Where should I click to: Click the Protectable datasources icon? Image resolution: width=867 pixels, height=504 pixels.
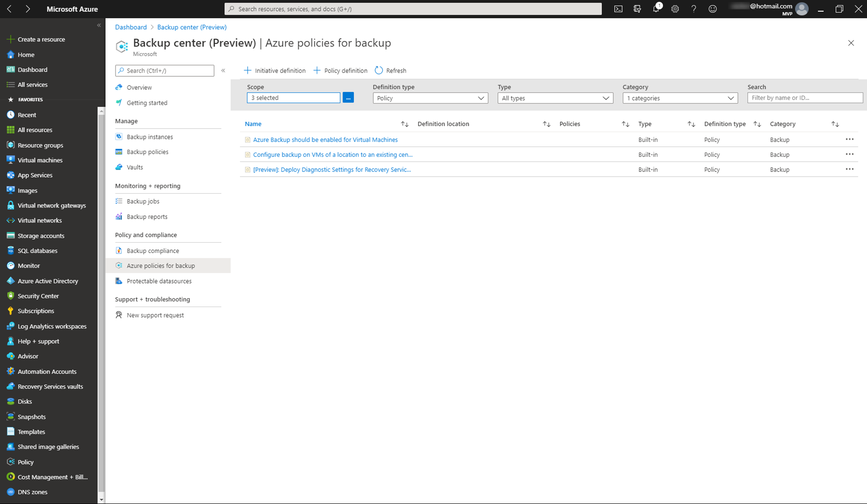point(119,281)
